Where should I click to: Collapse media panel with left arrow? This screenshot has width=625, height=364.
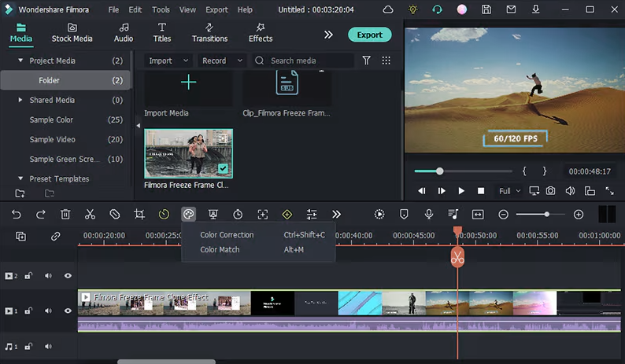click(x=138, y=126)
